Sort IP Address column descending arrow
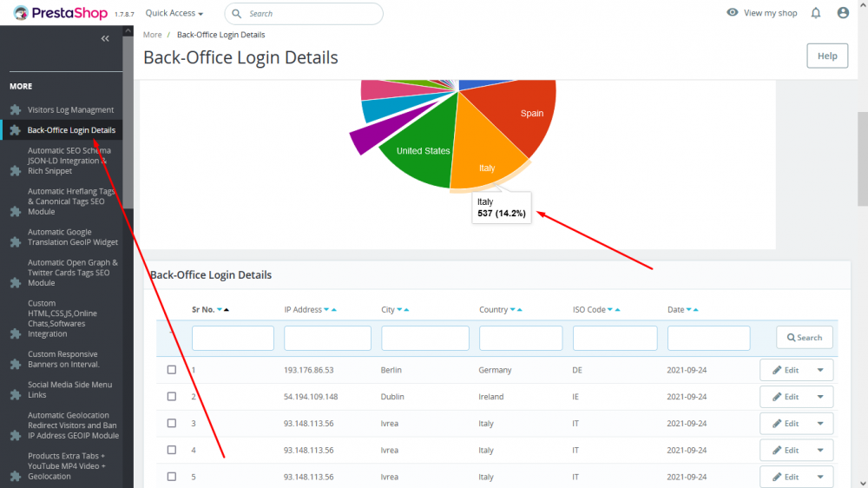This screenshot has height=488, width=868. [x=326, y=310]
